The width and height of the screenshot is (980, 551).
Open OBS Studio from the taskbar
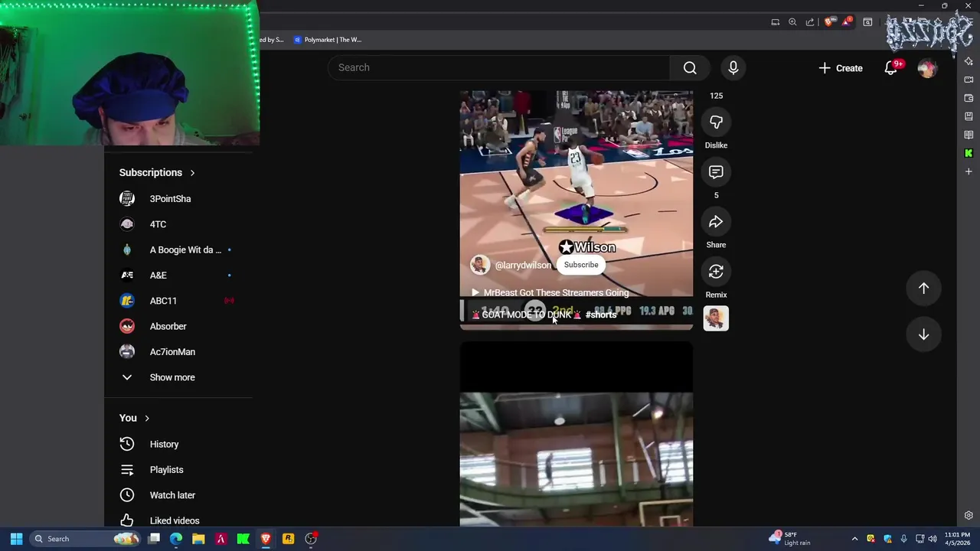click(311, 539)
